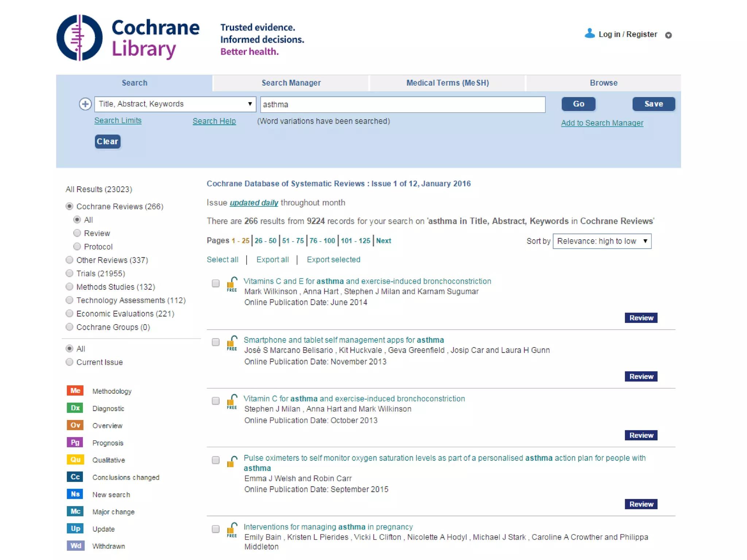Click the Mc Major change badge

[75, 511]
